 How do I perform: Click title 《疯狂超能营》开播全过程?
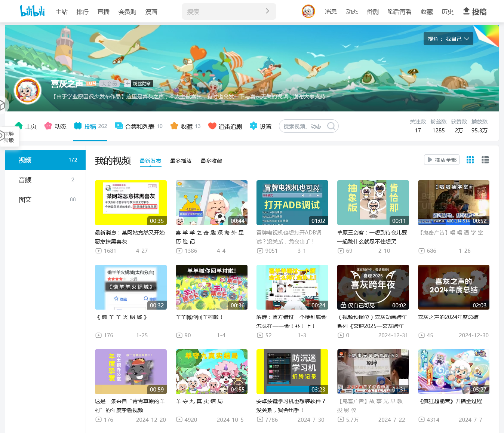pyautogui.click(x=450, y=401)
